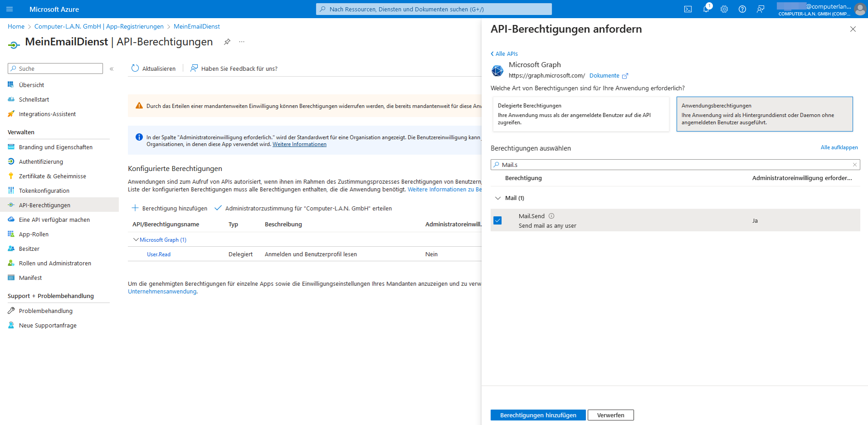The image size is (868, 425).
Task: Click the Verwerfen button
Action: coord(611,415)
